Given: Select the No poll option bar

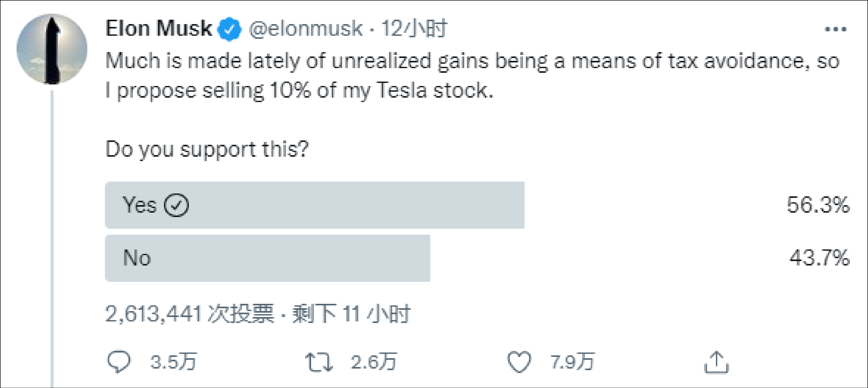Looking at the screenshot, I should click(267, 258).
